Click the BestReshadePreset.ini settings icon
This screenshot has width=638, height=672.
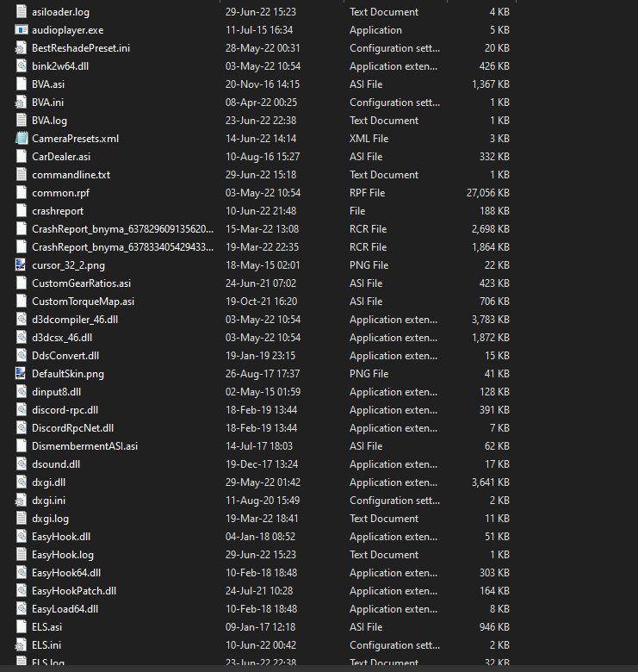point(21,48)
